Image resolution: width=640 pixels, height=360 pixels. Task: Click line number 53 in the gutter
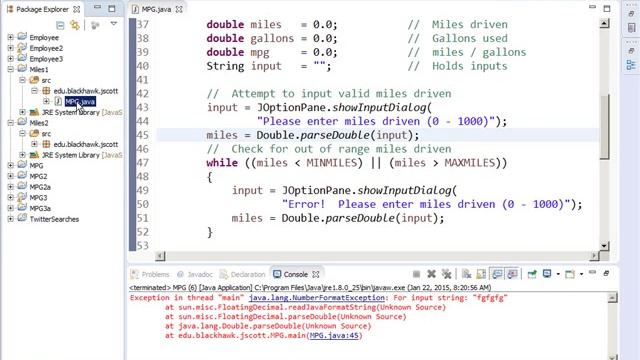click(x=142, y=246)
